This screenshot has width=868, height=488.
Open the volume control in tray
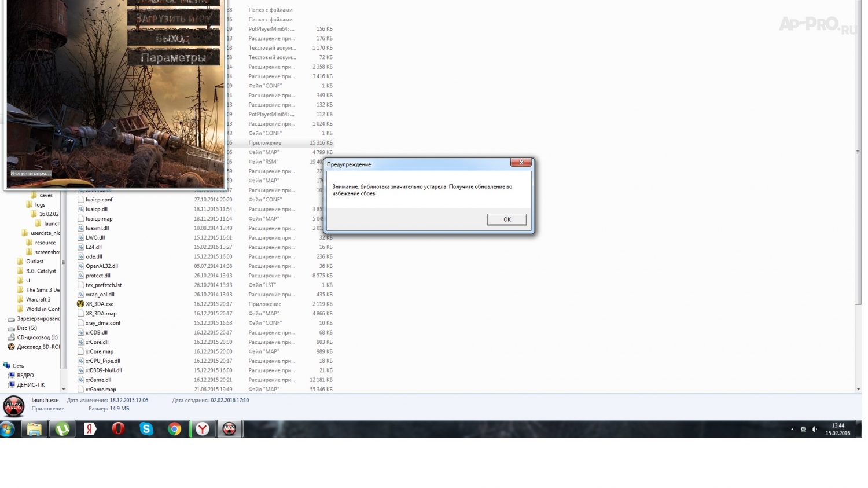pos(814,430)
